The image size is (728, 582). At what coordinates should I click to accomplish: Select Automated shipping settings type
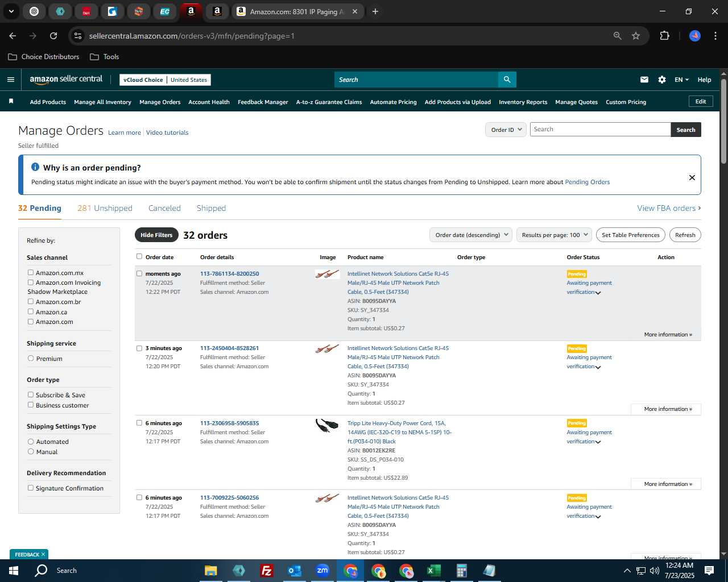coord(31,441)
